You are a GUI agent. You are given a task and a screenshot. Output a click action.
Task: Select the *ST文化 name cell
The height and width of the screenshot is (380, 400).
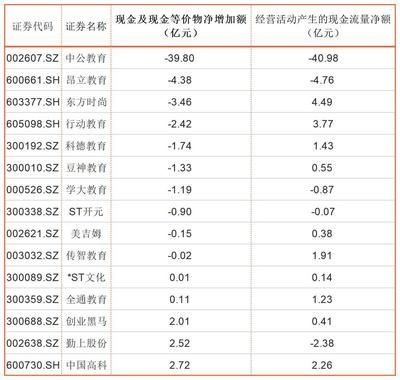tap(86, 277)
